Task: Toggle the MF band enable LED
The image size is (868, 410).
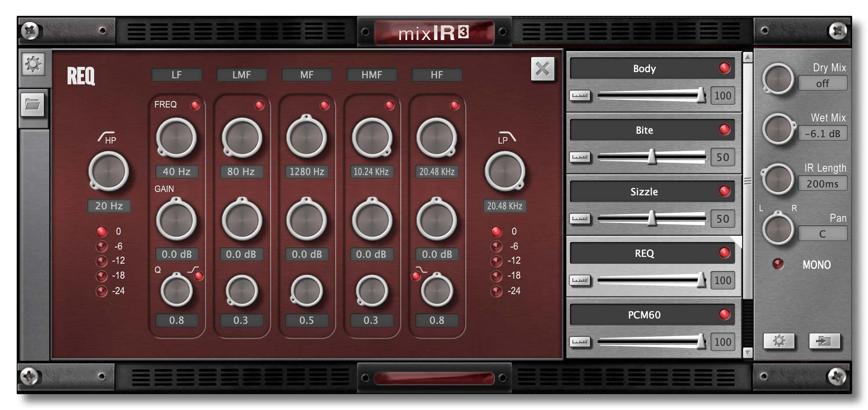Action: (325, 105)
